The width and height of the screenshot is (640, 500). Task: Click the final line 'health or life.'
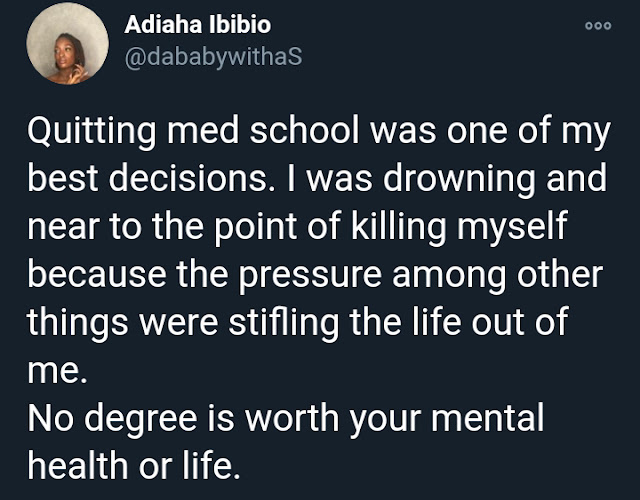pos(133,466)
